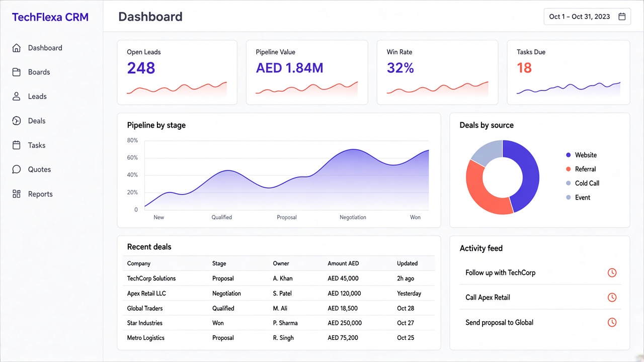Viewport: 644px width, 362px height.
Task: Click the Event legend entry
Action: 578,197
